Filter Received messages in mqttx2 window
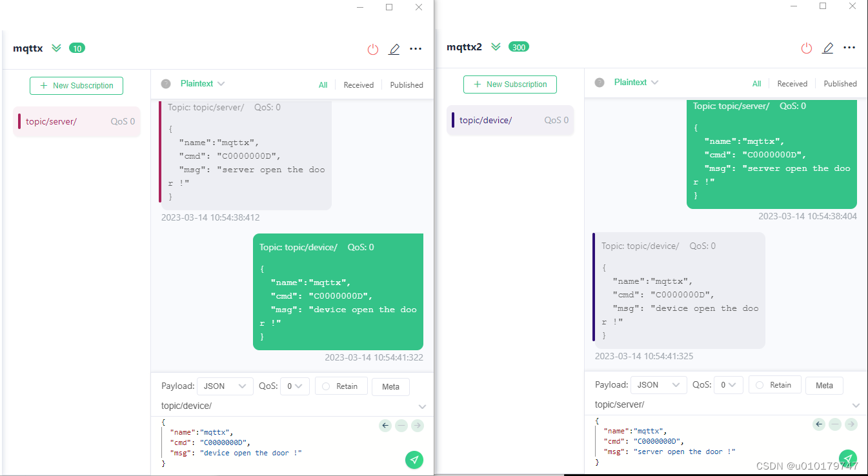The height and width of the screenshot is (476, 868). tap(792, 84)
